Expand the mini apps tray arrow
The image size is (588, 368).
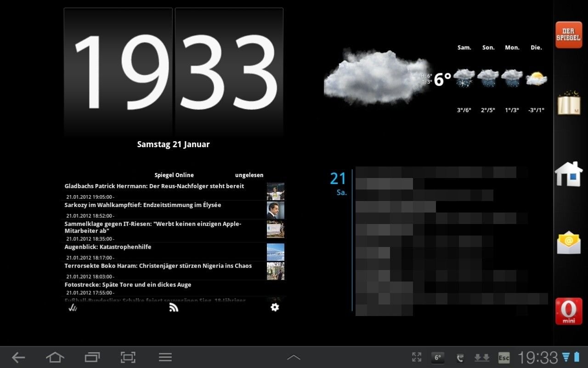tap(294, 357)
